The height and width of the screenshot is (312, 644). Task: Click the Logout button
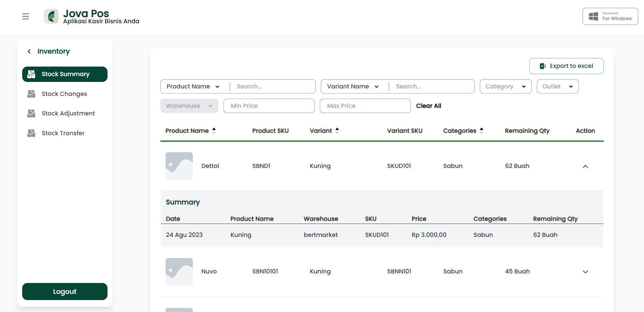65,292
